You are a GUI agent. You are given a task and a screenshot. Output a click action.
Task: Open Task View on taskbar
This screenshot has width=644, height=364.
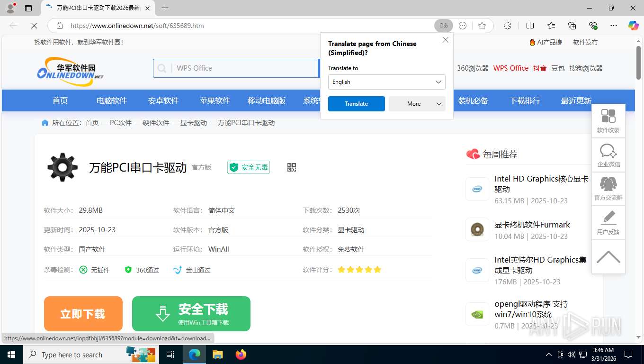pos(170,355)
